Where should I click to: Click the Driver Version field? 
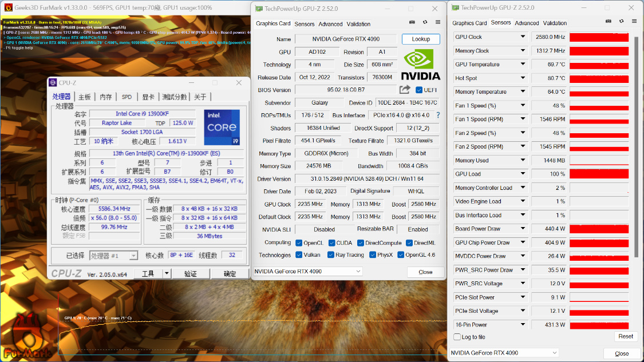point(367,179)
